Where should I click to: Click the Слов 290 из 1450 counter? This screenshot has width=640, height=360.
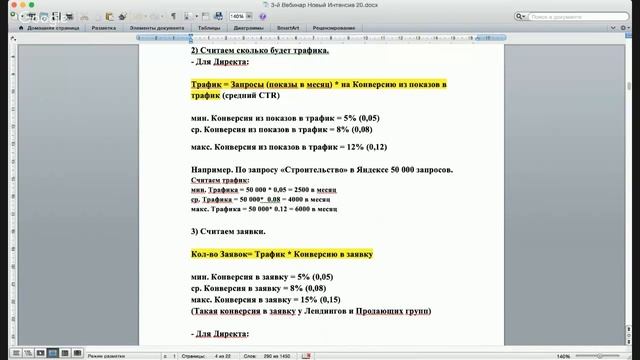click(267, 356)
